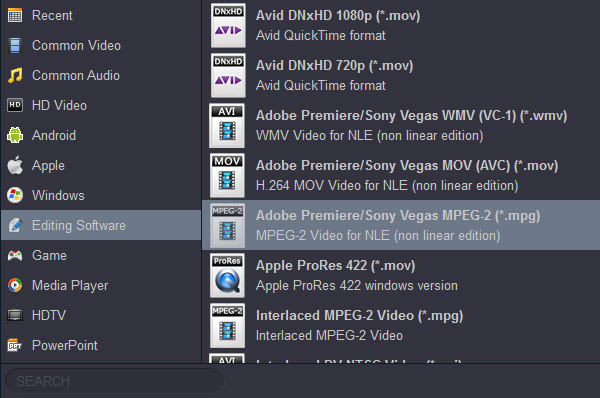Click the HDTV monitor icon
The width and height of the screenshot is (600, 398).
[15, 315]
